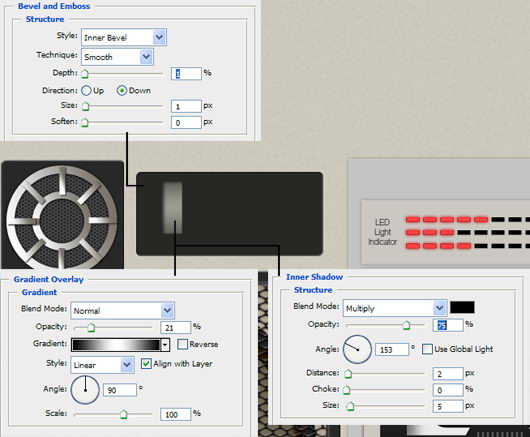The image size is (530, 437).
Task: Click the Choke slider handle
Action: click(347, 390)
